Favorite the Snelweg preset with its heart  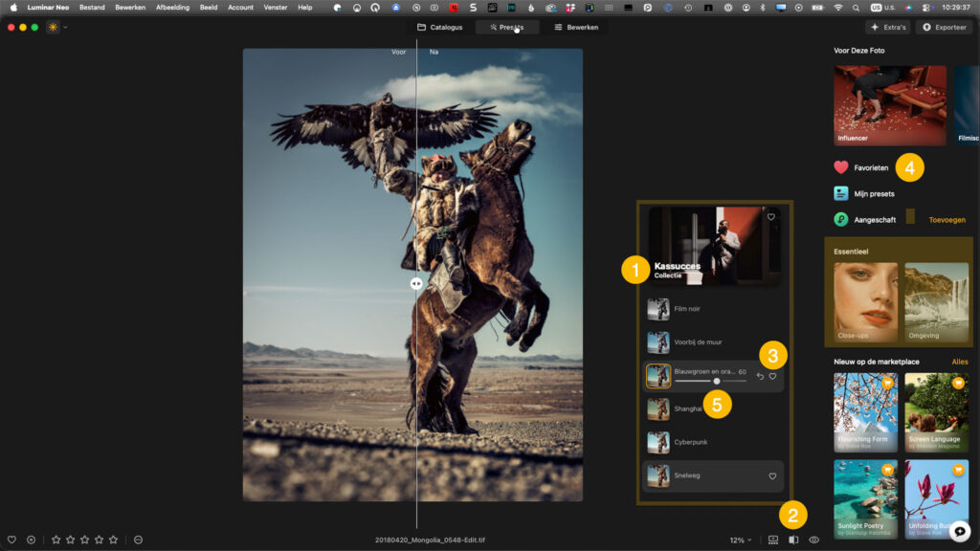(x=772, y=476)
